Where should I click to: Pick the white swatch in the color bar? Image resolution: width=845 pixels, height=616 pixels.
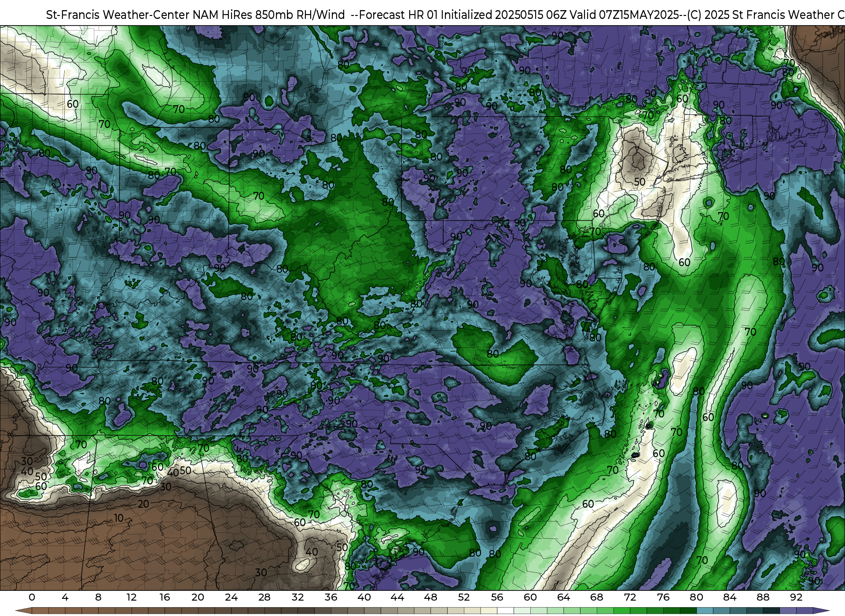click(x=505, y=611)
